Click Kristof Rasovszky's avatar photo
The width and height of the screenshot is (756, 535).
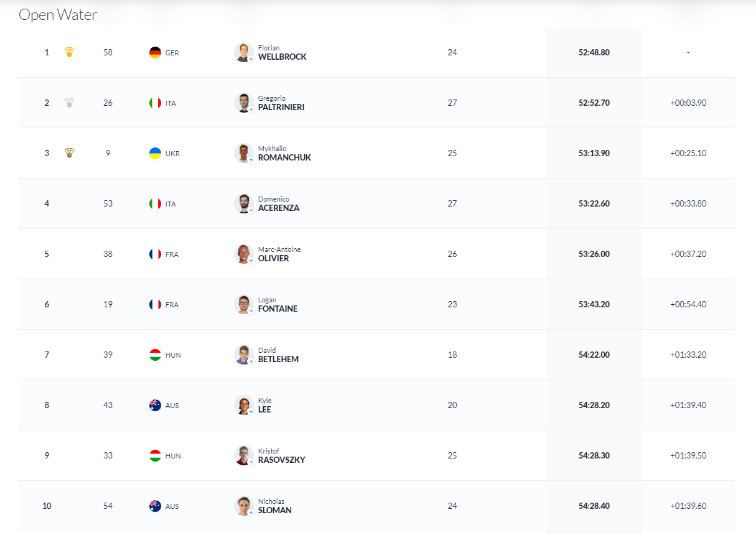pyautogui.click(x=243, y=455)
